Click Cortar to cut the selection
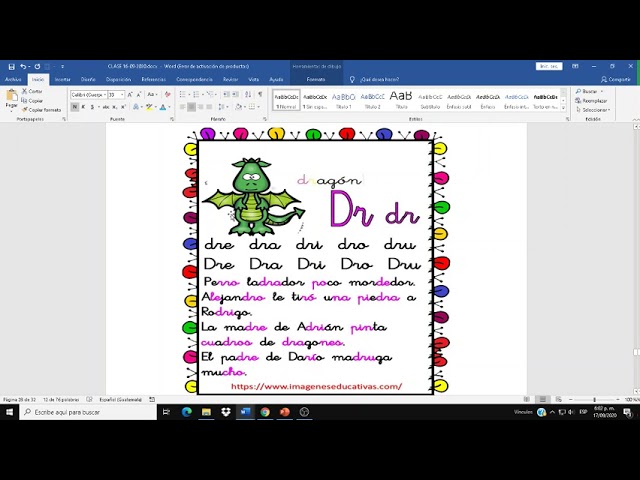This screenshot has width=640, height=480. [x=32, y=91]
